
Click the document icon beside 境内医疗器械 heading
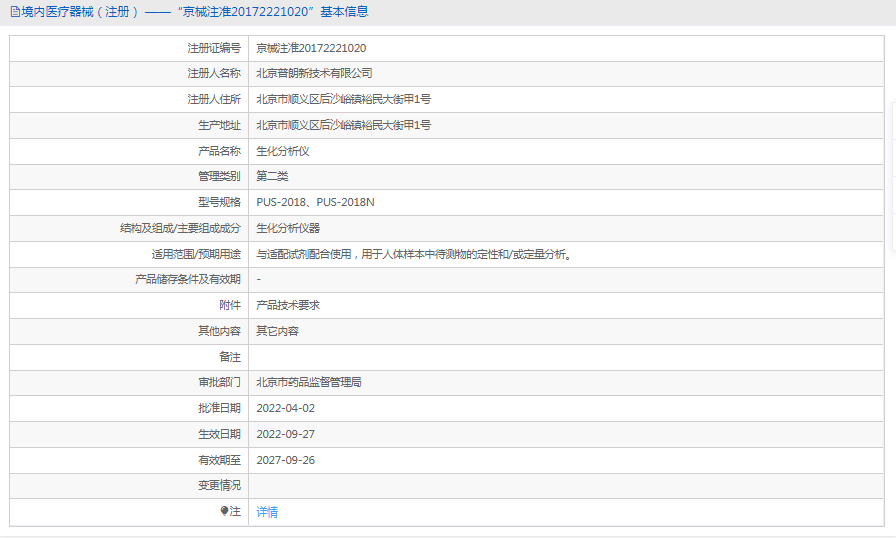15,12
